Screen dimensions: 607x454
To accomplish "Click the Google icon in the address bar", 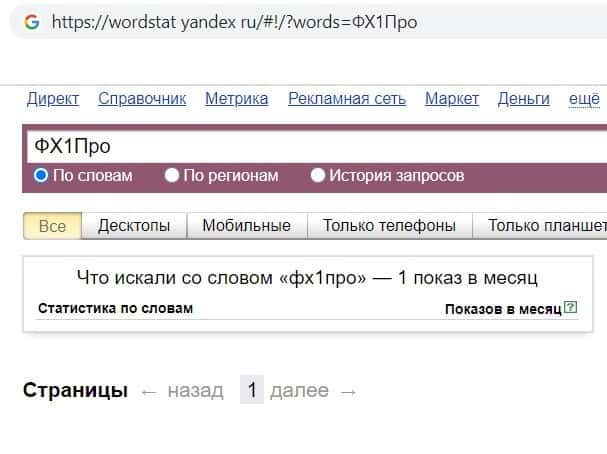I will click(x=32, y=21).
